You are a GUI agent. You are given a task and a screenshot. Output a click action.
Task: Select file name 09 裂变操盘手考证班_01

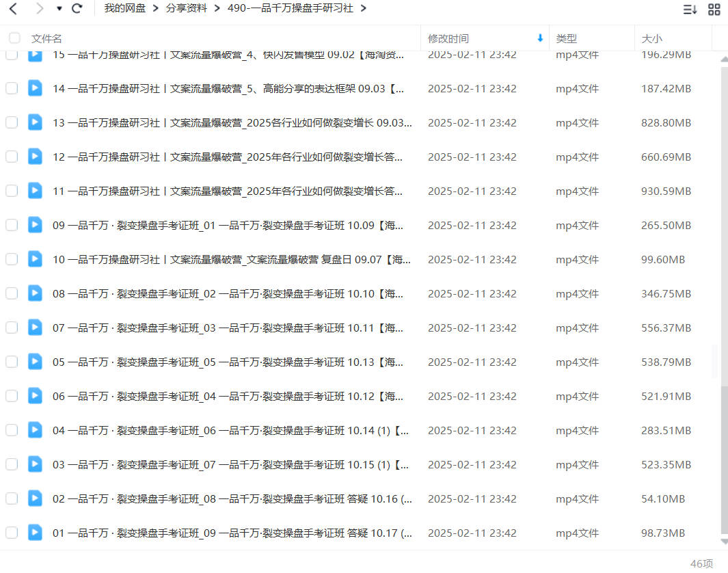(228, 226)
